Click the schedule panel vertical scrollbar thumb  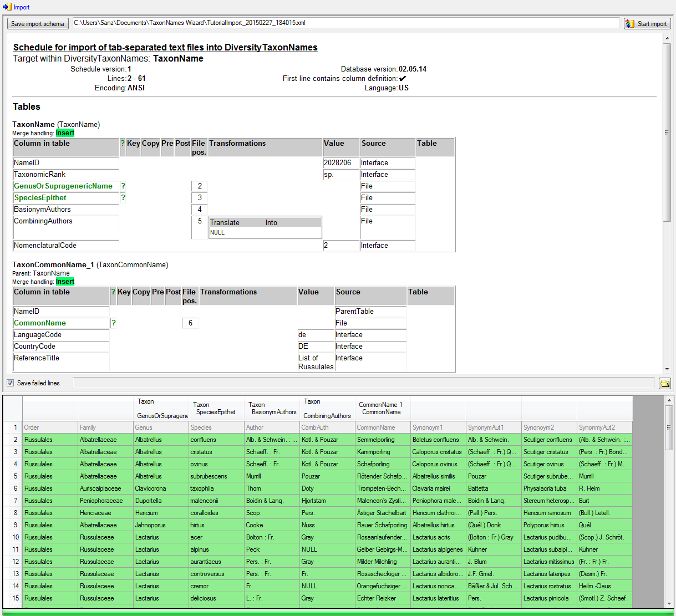(667, 133)
